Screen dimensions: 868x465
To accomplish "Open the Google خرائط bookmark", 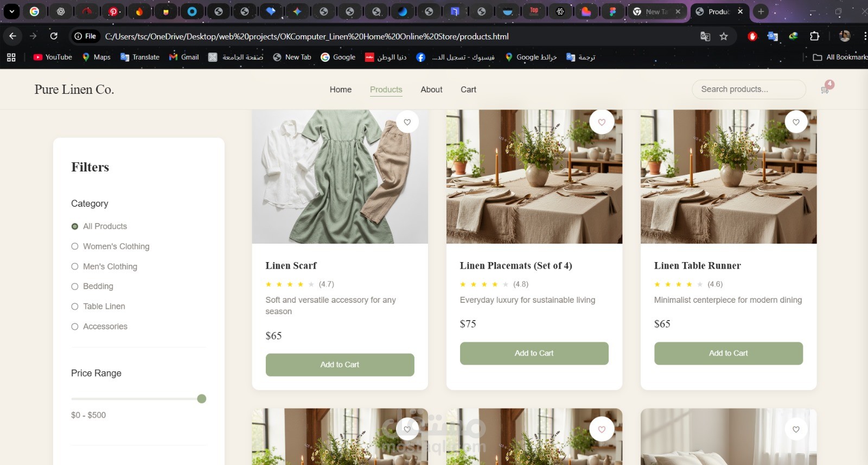I will point(531,57).
